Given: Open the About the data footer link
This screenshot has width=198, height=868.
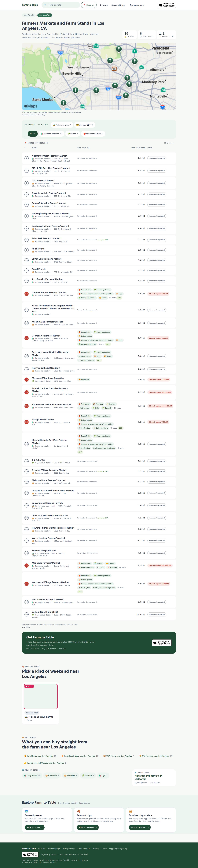Looking at the screenshot, I should tap(84, 849).
